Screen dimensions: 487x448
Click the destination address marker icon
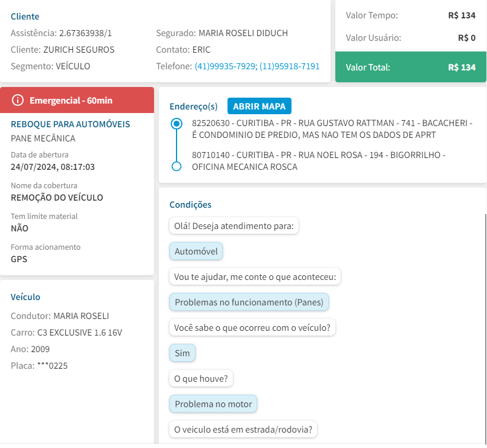[177, 166]
